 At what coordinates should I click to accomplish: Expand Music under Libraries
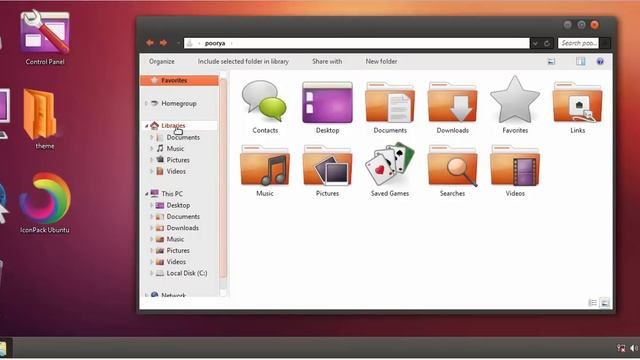[x=152, y=149]
